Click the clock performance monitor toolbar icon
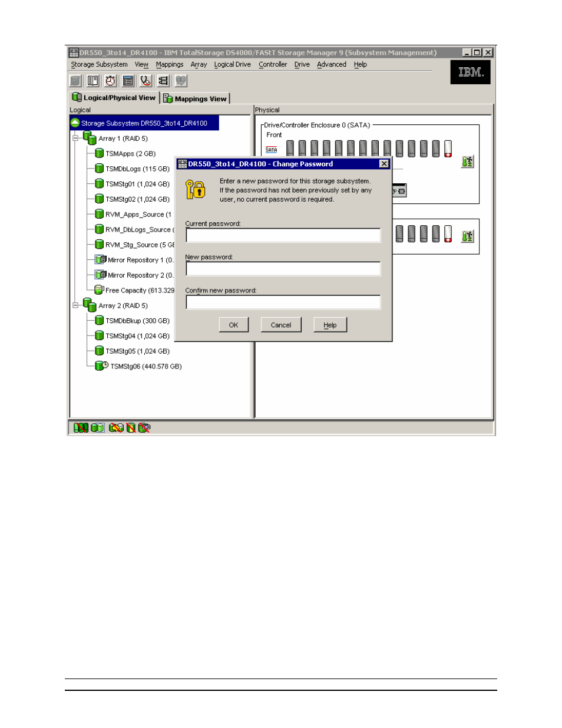This screenshot has height=728, width=562. (110, 81)
